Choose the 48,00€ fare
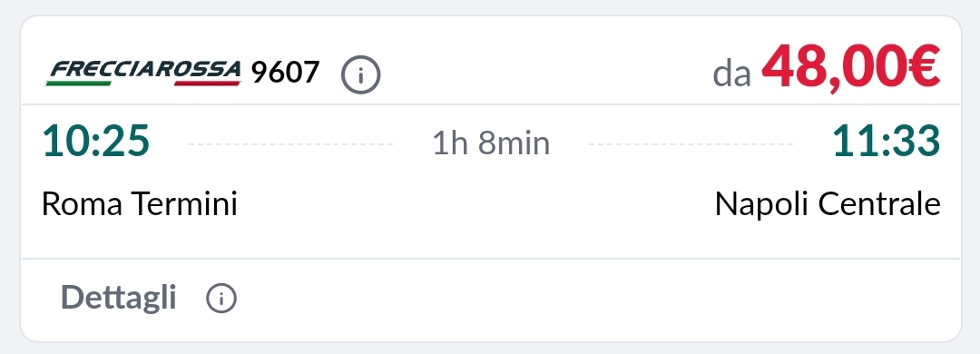The height and width of the screenshot is (354, 980). (850, 68)
